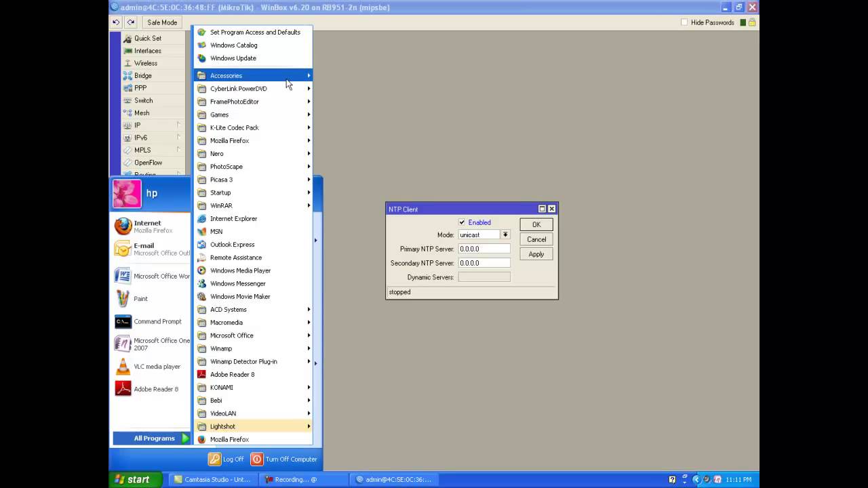Switch to Camtasia Studio taskbar window

click(212, 479)
